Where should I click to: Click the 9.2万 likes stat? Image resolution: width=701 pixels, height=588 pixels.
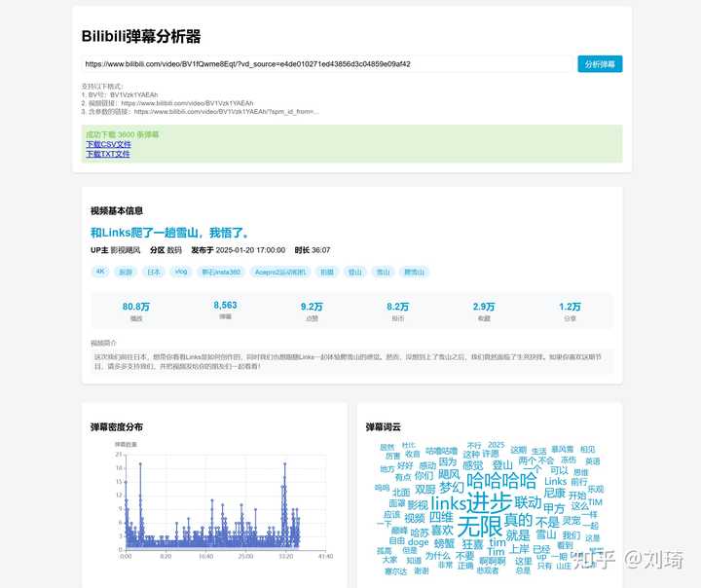(312, 311)
